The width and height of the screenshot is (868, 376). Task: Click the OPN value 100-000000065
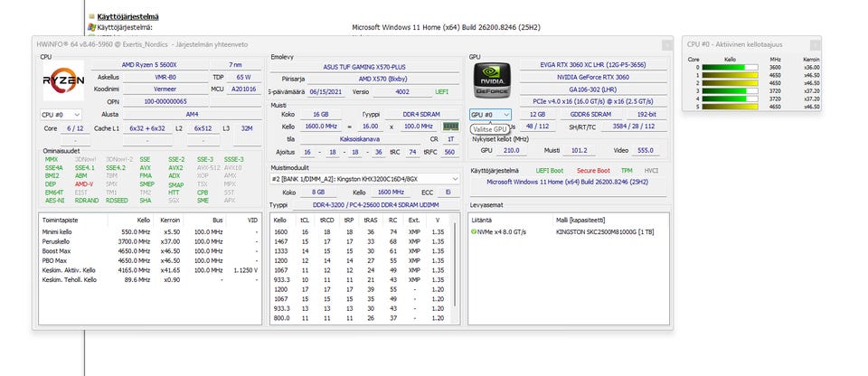165,102
